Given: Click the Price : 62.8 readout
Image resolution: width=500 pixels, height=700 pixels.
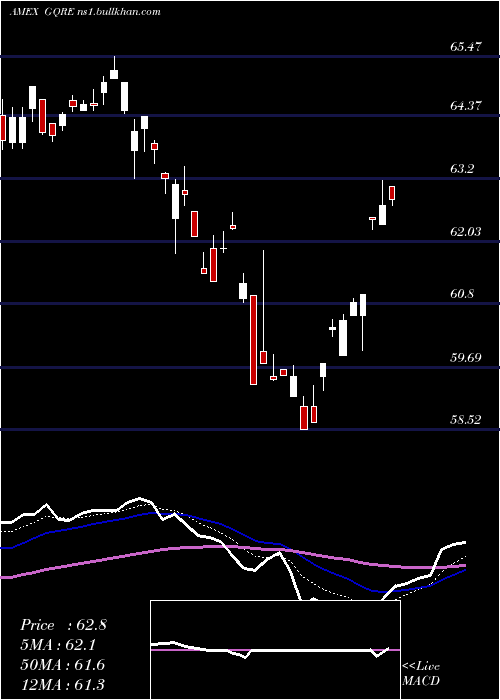Looking at the screenshot, I should point(63,625).
